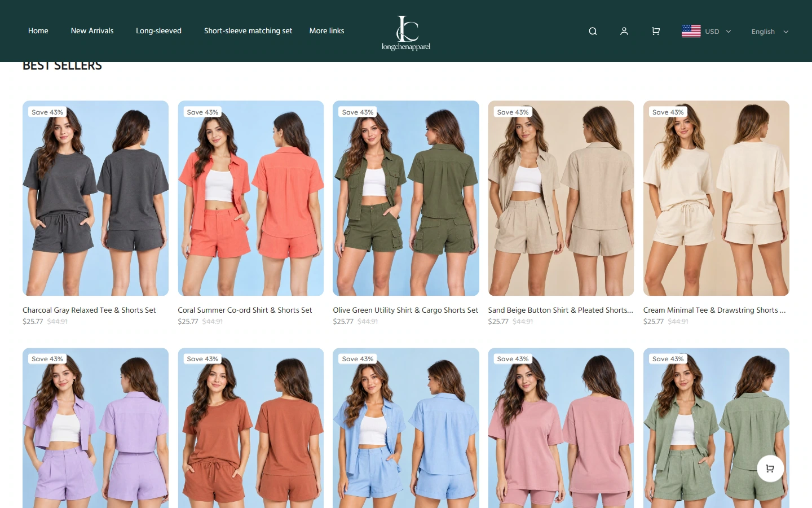Open Coral Summer Co-ord Shirt & Shorts Set link
The image size is (812, 508).
[x=245, y=310]
